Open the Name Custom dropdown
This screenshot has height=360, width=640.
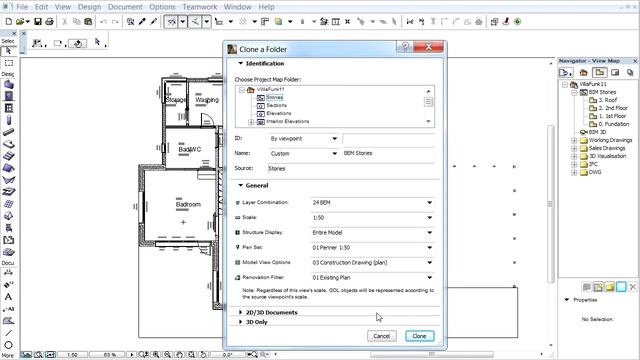click(x=304, y=153)
